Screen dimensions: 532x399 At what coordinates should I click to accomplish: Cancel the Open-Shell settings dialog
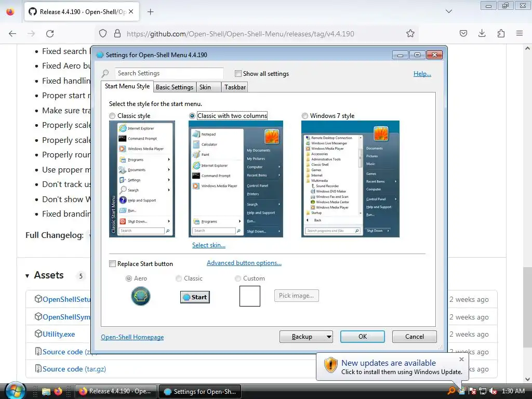[414, 337]
